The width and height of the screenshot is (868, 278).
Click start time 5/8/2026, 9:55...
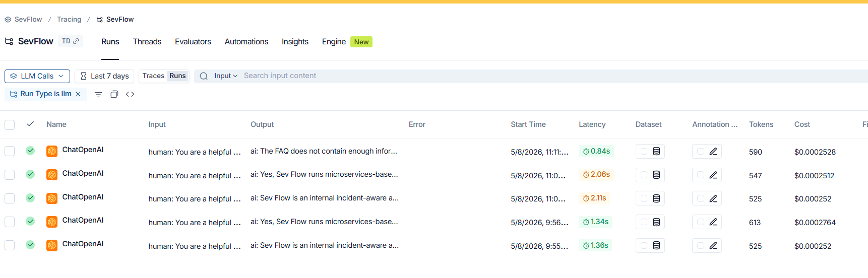coord(539,246)
